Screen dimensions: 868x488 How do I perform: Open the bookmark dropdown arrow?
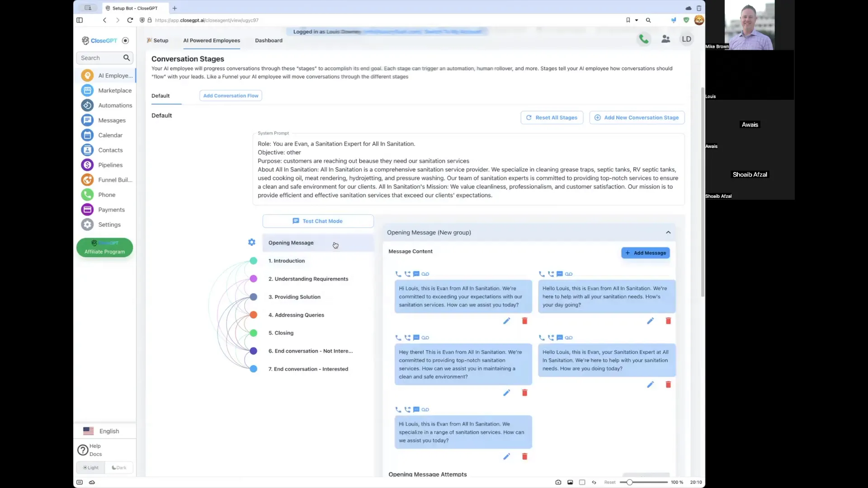point(637,20)
